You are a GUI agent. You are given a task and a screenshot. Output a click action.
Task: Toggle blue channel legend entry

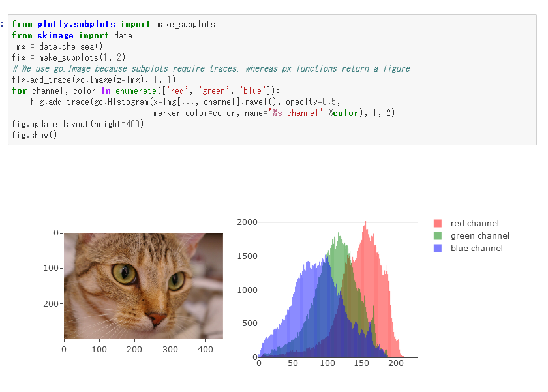(468, 248)
